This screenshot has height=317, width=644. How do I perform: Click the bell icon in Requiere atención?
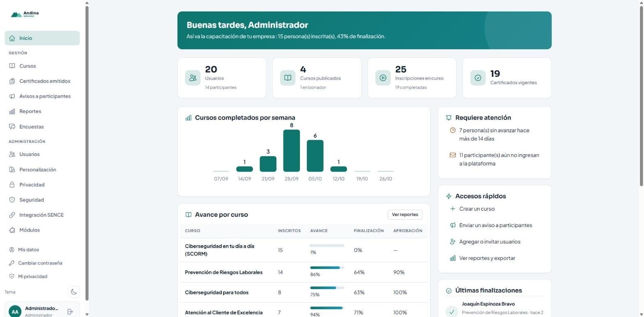click(x=448, y=118)
